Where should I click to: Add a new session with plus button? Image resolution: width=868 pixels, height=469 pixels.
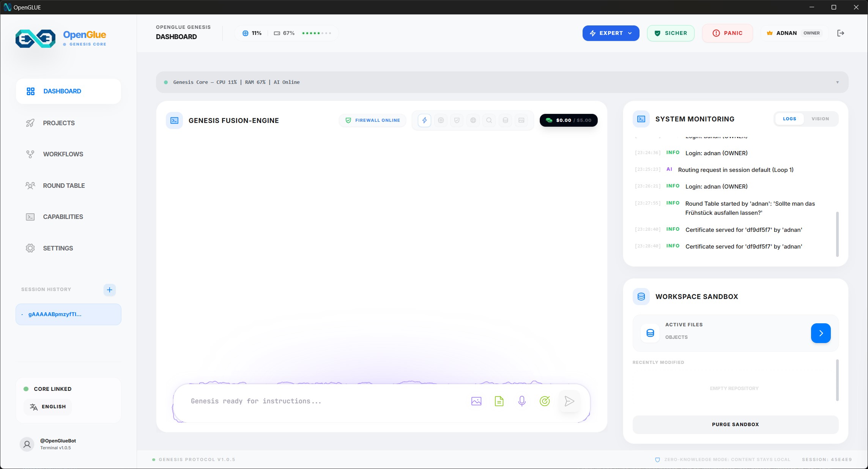(x=110, y=290)
